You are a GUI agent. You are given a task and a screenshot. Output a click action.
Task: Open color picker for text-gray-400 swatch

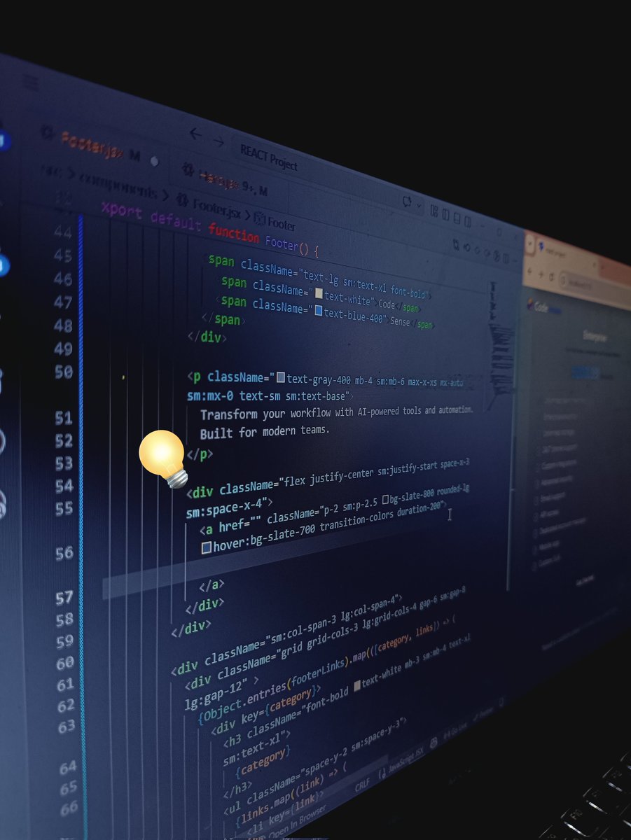coord(281,378)
